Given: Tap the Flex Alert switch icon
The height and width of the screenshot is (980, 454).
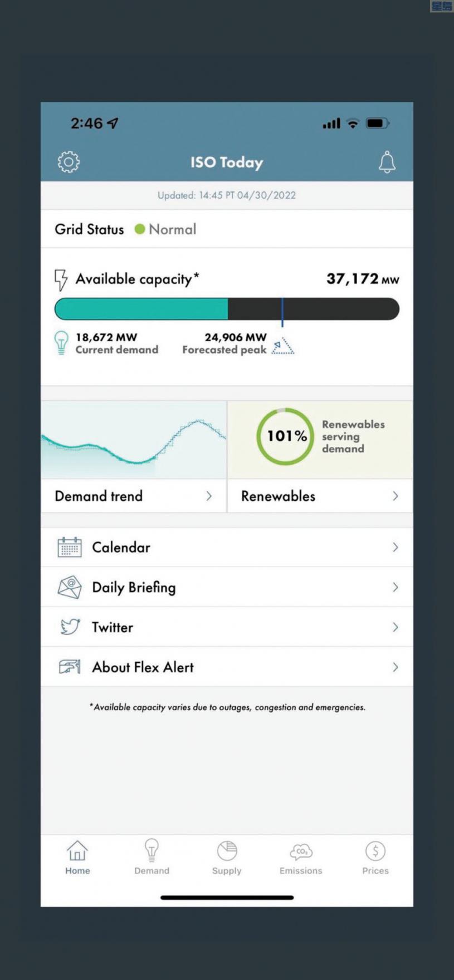Looking at the screenshot, I should coord(70,667).
